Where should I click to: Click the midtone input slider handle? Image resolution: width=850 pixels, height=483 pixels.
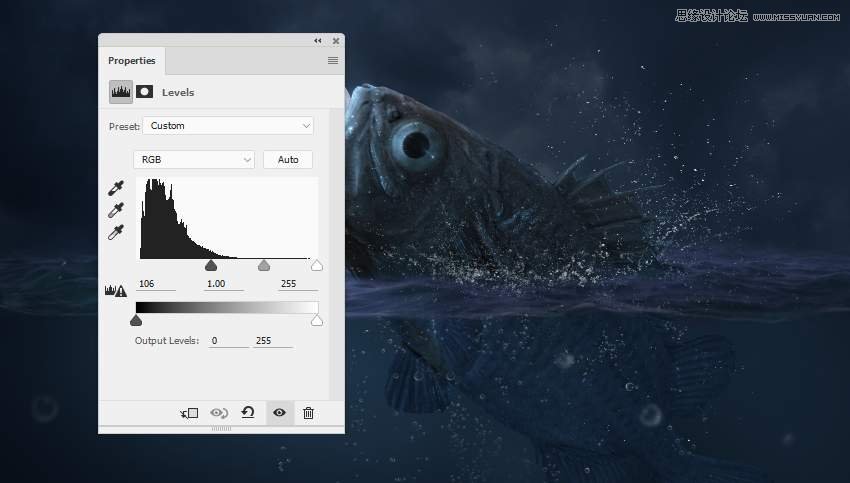[264, 266]
